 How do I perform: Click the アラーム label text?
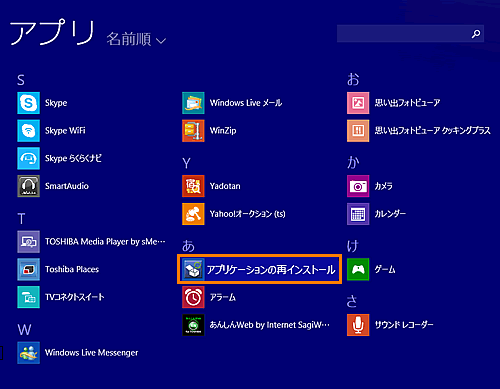(x=223, y=297)
